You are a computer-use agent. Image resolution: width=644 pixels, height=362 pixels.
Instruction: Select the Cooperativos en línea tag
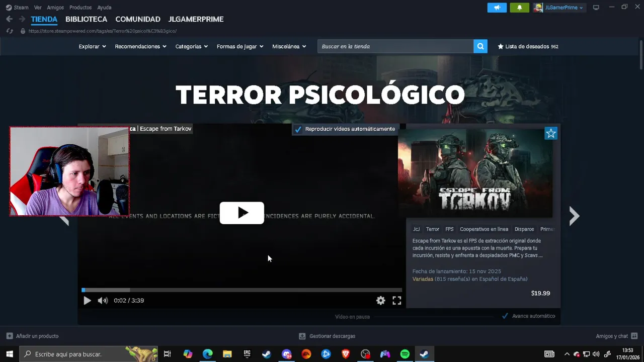pos(484,229)
